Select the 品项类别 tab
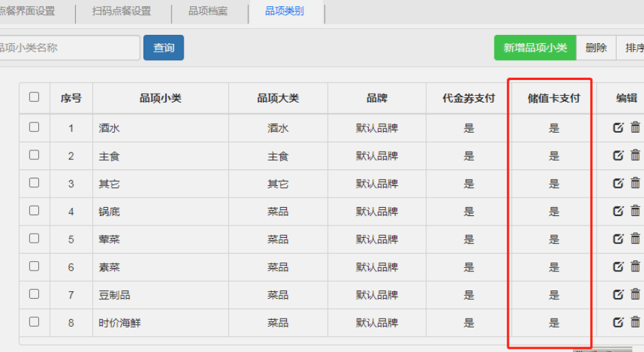The height and width of the screenshot is (352, 644). point(285,12)
